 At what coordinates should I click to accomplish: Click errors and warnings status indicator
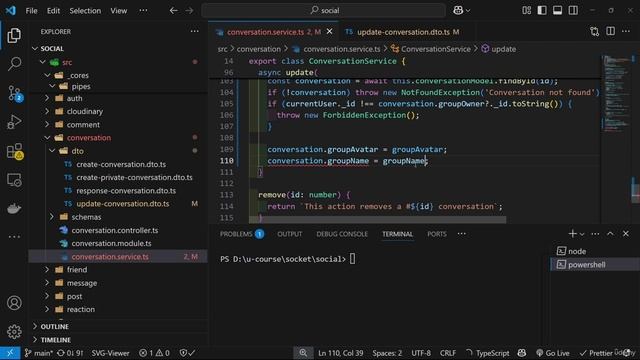(154, 353)
